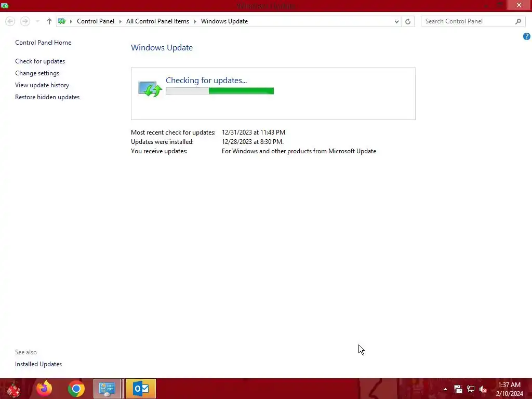Click the search magnifier icon
The width and height of the screenshot is (532, 399).
coord(518,21)
